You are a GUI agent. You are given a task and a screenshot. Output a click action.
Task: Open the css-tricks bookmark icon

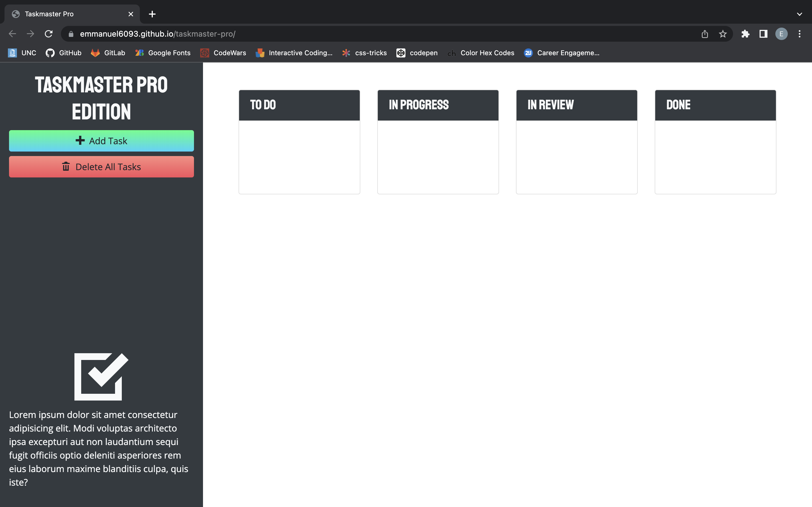coord(346,53)
